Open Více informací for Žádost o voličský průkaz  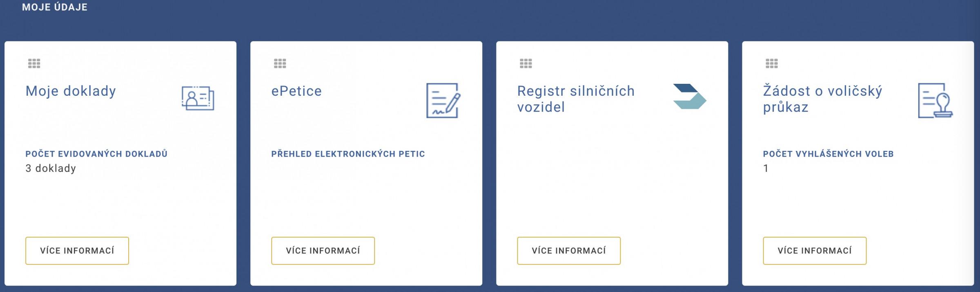click(x=815, y=251)
